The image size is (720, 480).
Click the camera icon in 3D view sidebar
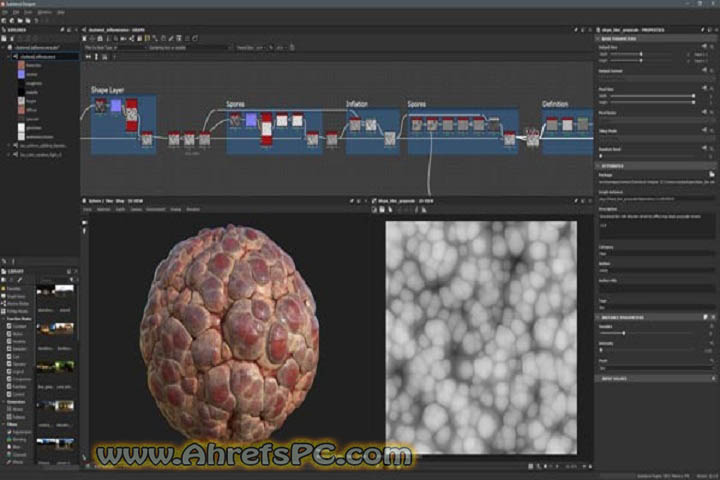(x=84, y=223)
